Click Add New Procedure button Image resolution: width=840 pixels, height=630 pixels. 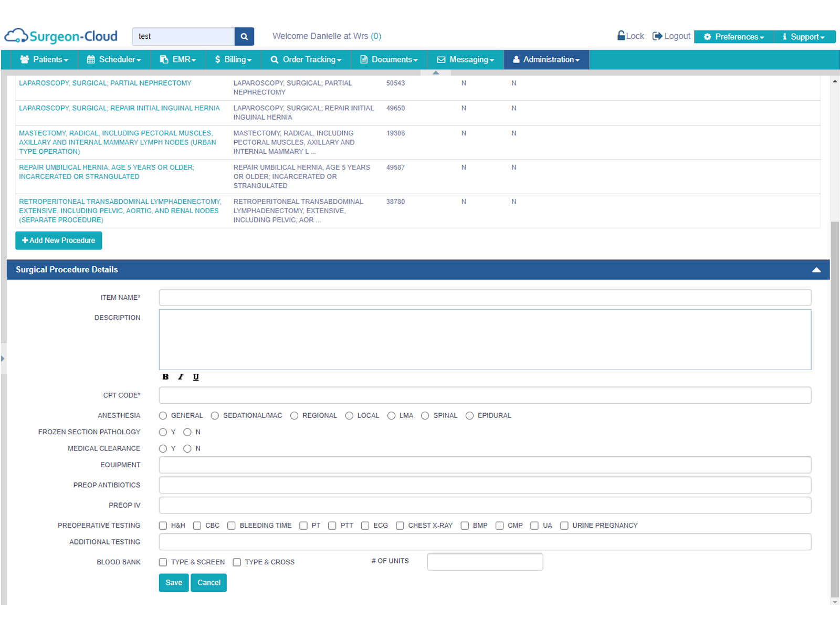point(59,240)
